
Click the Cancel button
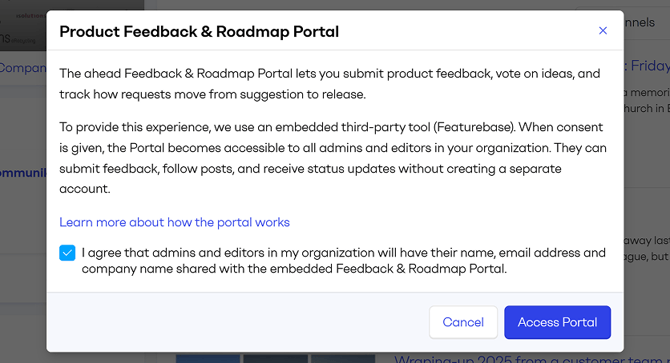tap(463, 322)
